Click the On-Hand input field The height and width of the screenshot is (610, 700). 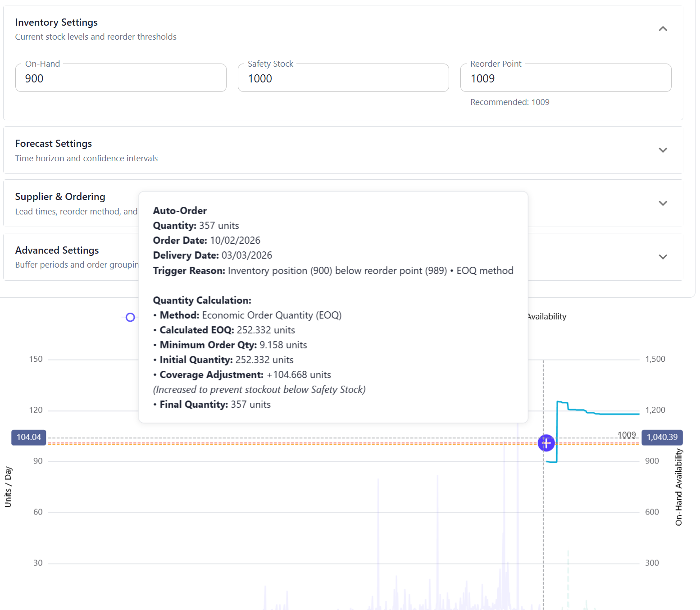121,78
